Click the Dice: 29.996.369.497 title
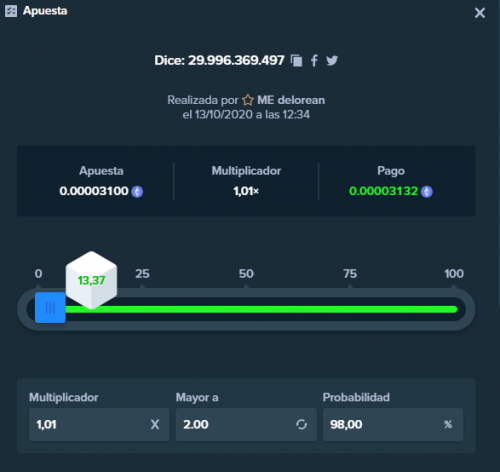The height and width of the screenshot is (472, 500). tap(219, 61)
